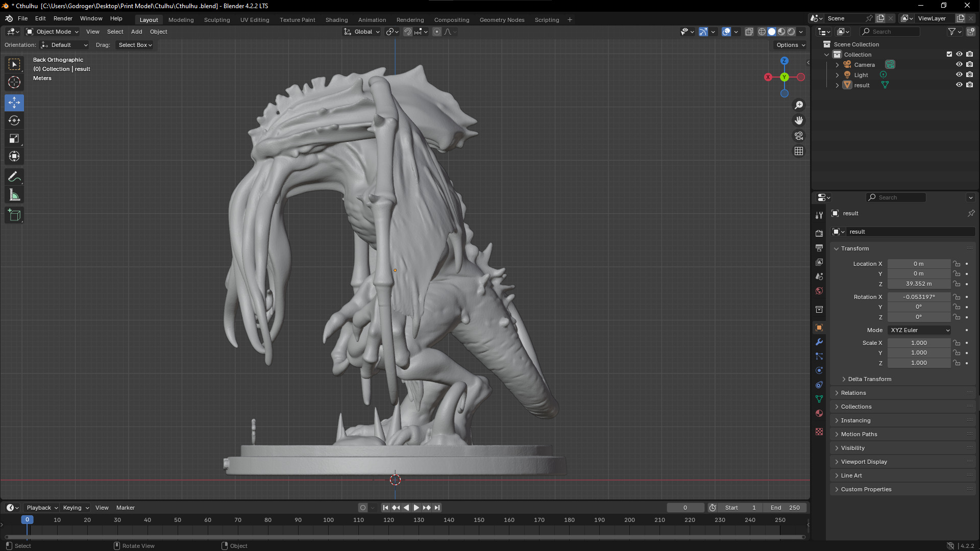This screenshot has height=551, width=980.
Task: Open the File menu
Action: tap(22, 18)
